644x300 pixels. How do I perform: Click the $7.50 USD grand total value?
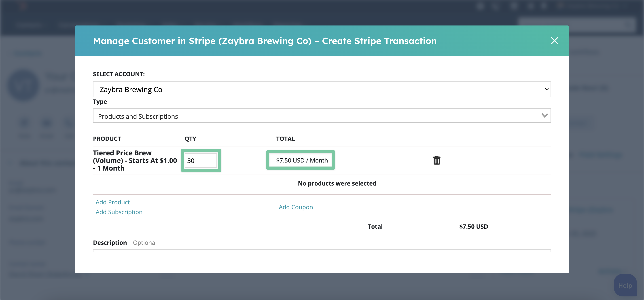(473, 226)
